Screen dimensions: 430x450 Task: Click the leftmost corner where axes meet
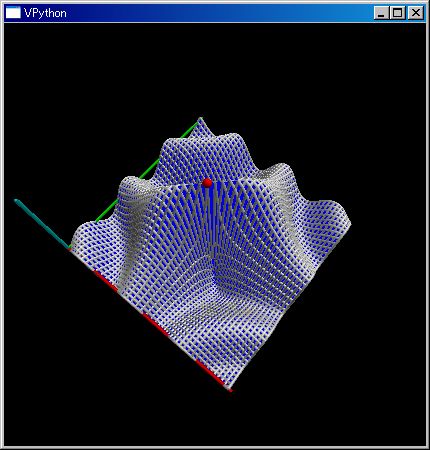click(x=70, y=248)
